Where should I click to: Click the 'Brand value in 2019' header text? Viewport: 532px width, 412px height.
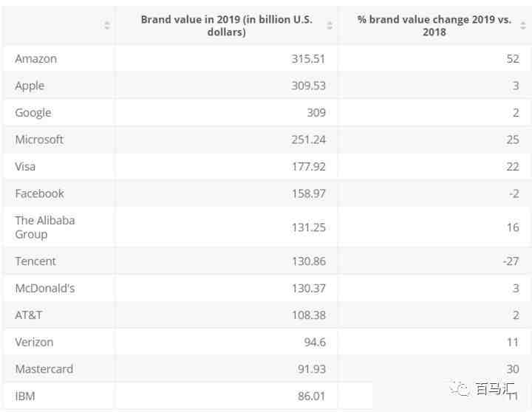coord(226,26)
